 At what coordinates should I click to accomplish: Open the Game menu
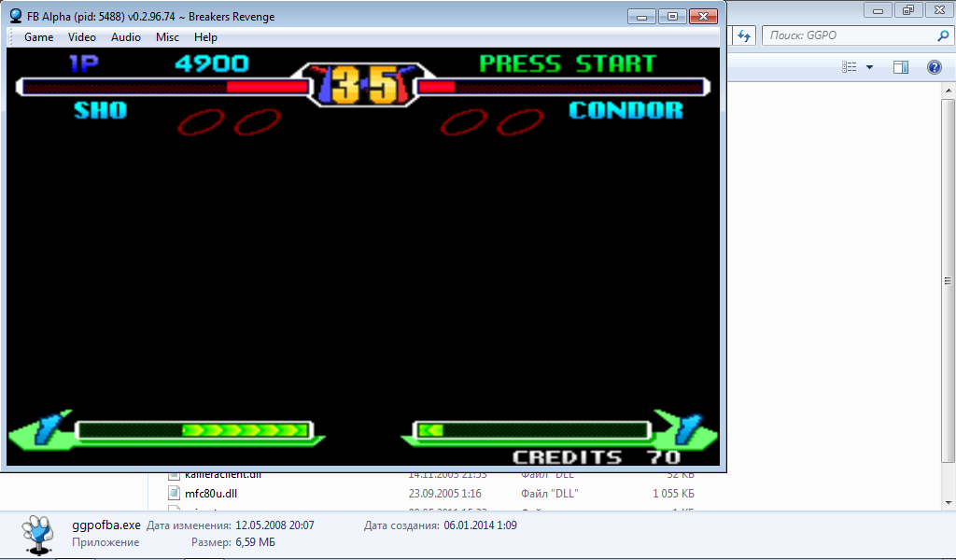[38, 37]
